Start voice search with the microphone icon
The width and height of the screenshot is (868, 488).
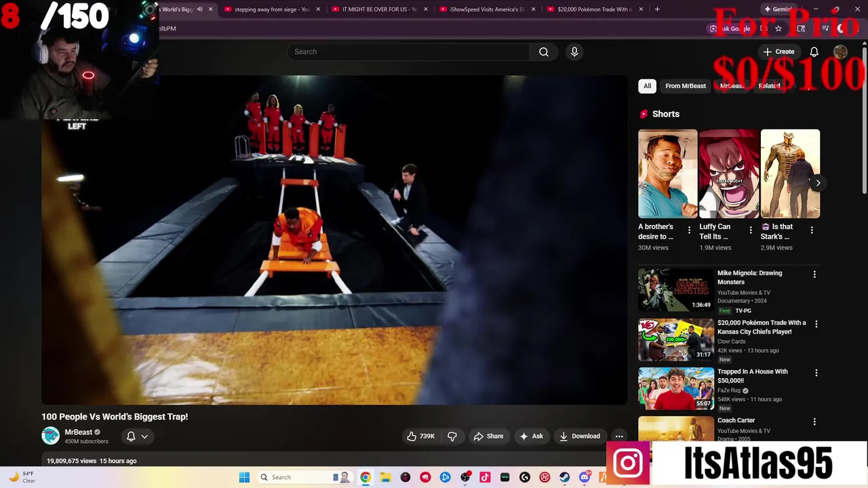574,52
